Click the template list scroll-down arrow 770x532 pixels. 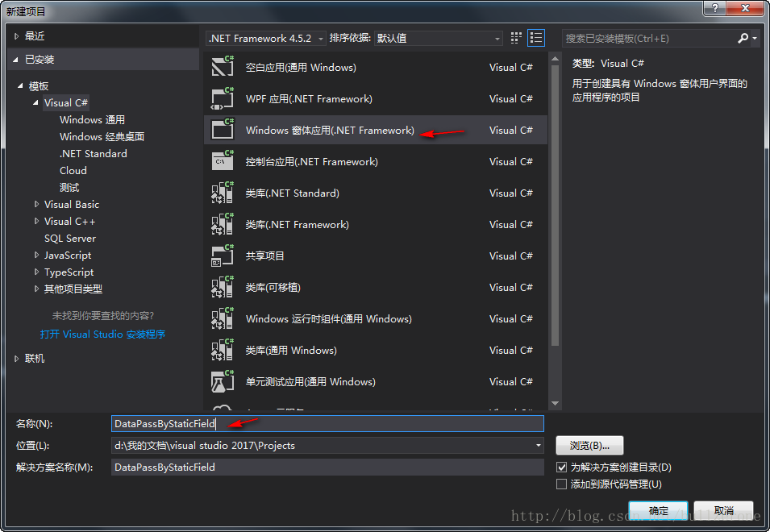(555, 403)
